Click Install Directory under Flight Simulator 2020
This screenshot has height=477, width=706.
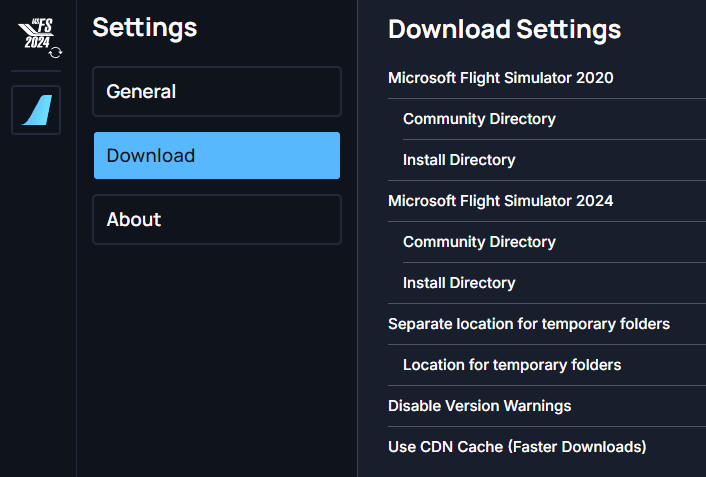pos(459,160)
